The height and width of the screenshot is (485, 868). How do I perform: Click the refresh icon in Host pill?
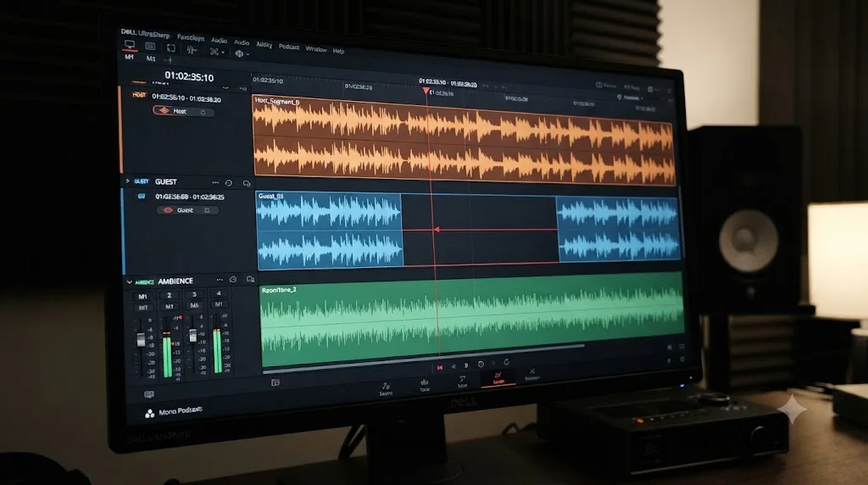(203, 113)
